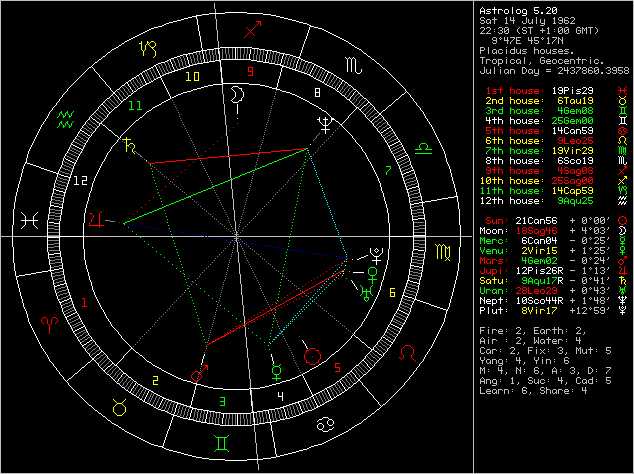Select the 'Jupi: 12Pis26R' row

[x=554, y=271]
